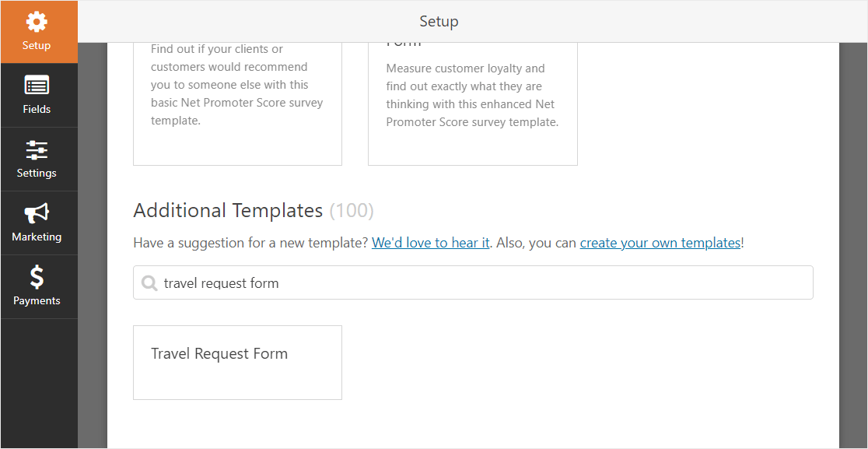868x449 pixels.
Task: Click the Additional Templates heading
Action: click(x=228, y=210)
